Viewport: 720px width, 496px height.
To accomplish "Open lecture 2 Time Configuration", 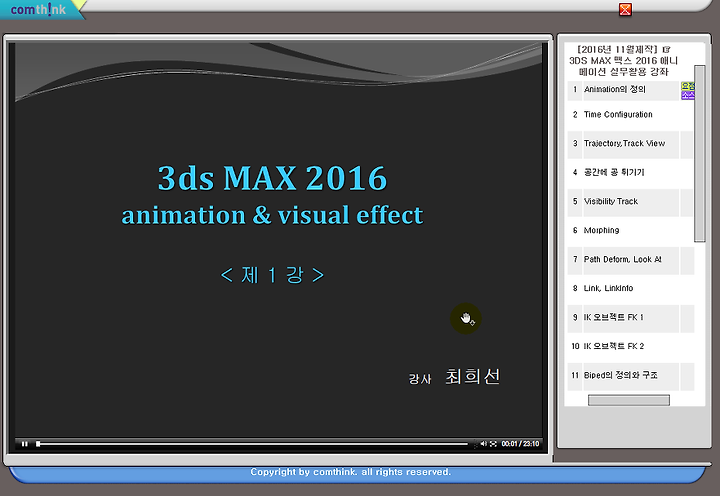I will 618,115.
